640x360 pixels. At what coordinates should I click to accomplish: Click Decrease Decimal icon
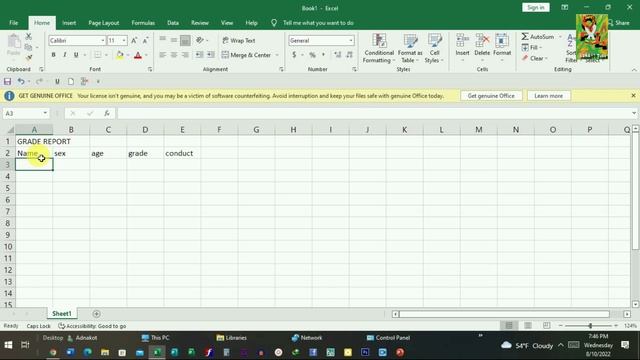349,55
